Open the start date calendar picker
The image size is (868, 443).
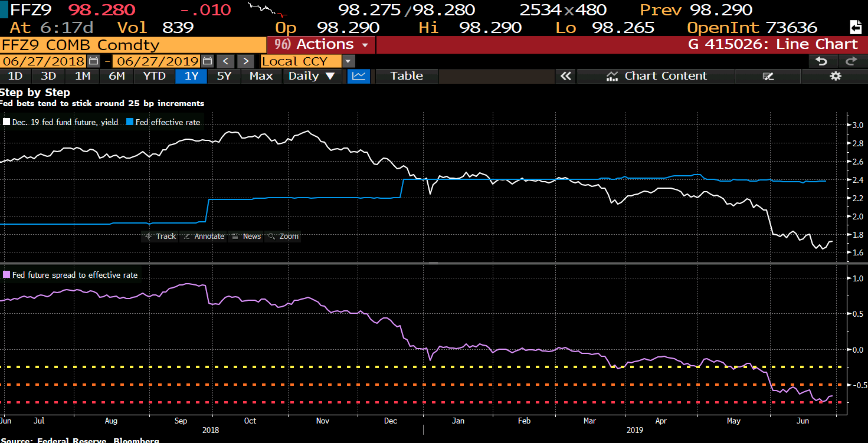pyautogui.click(x=93, y=61)
